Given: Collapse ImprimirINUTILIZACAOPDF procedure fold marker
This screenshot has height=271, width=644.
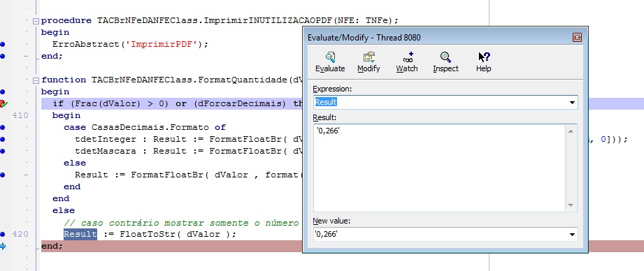Looking at the screenshot, I should 36,20.
